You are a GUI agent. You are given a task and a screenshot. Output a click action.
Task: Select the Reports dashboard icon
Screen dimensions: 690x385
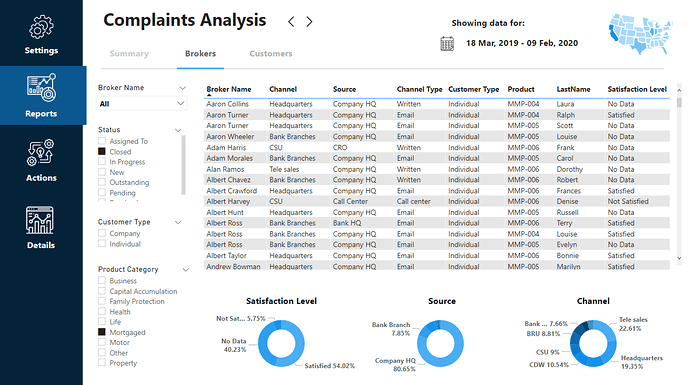tap(41, 88)
